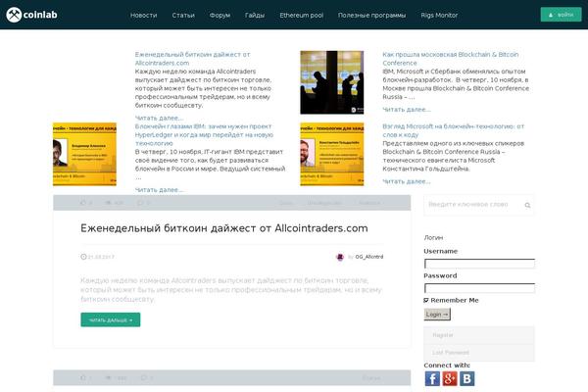Click the clock date icon under the post title

click(x=83, y=257)
